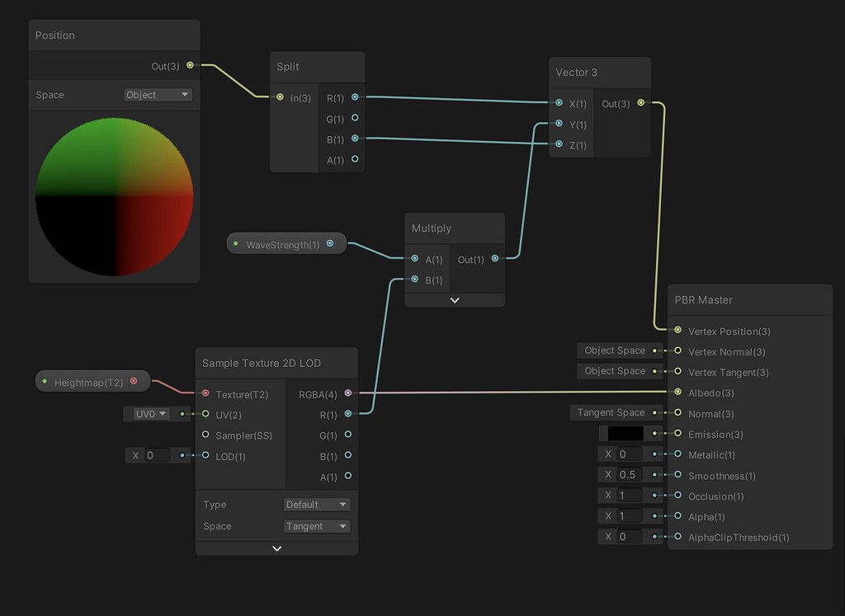Open the Space dropdown on Position node
The height and width of the screenshot is (616, 845).
[x=157, y=95]
